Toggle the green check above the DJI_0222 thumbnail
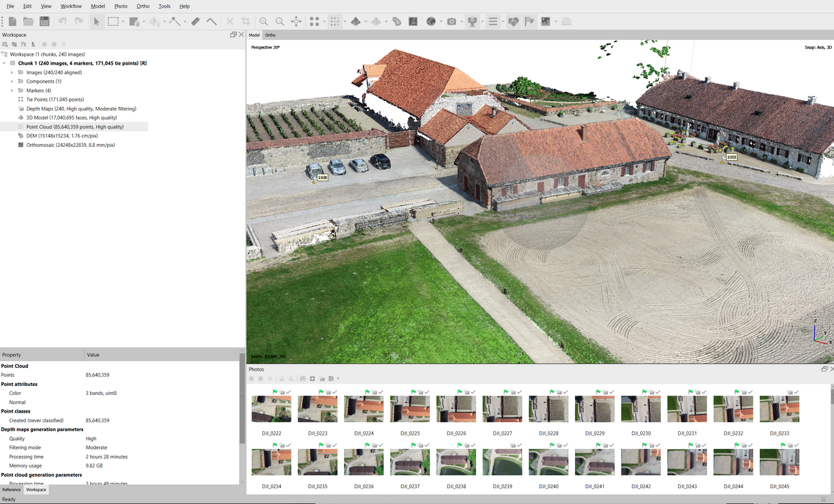Image resolution: width=834 pixels, height=504 pixels. tap(288, 392)
